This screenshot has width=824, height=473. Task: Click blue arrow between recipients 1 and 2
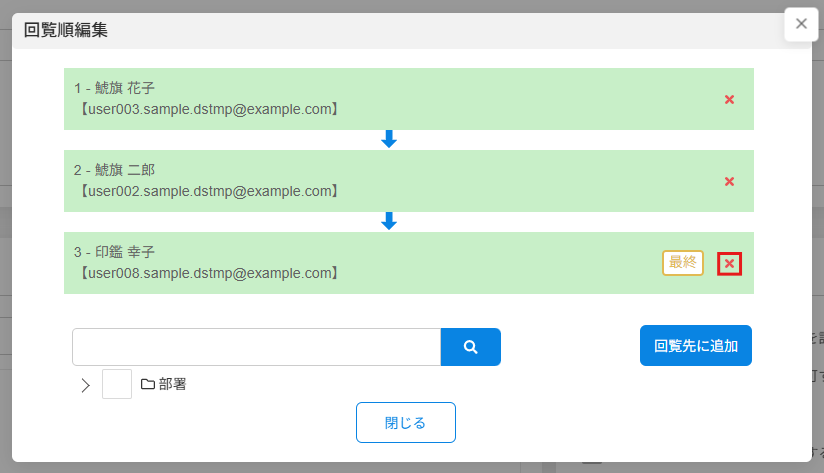coord(389,139)
